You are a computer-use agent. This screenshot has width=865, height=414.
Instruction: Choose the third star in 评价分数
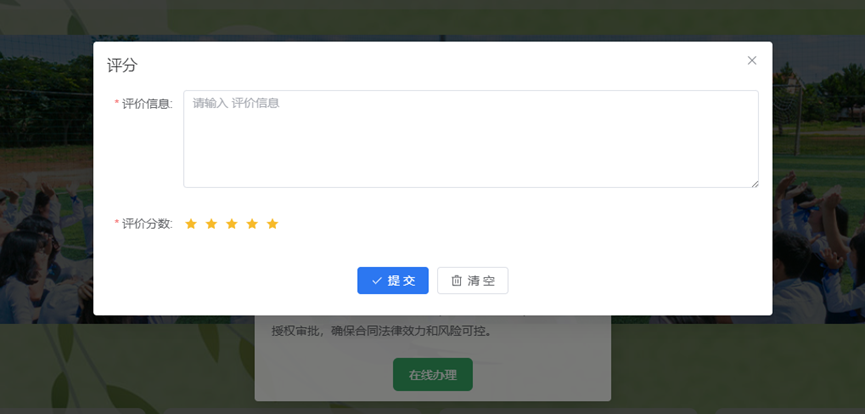coord(232,224)
